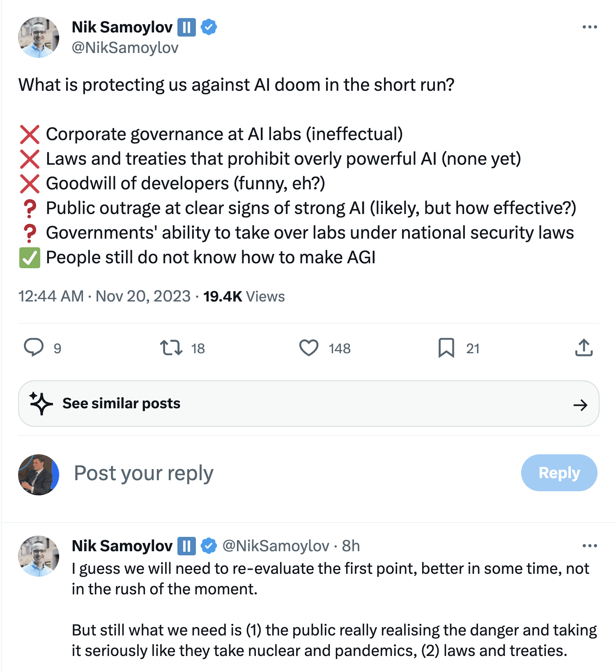Click the sparkle icon in See similar posts
The image size is (616, 672).
point(41,403)
